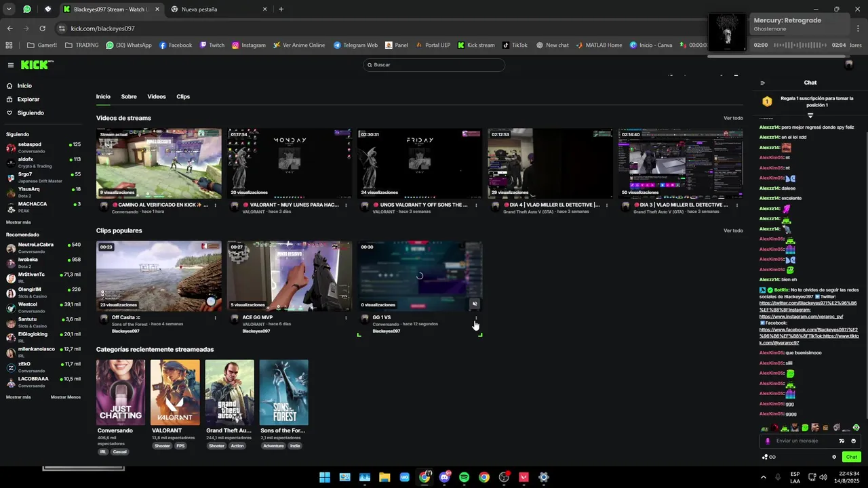Click the search box Buscar
The image size is (868, 488).
(x=434, y=65)
